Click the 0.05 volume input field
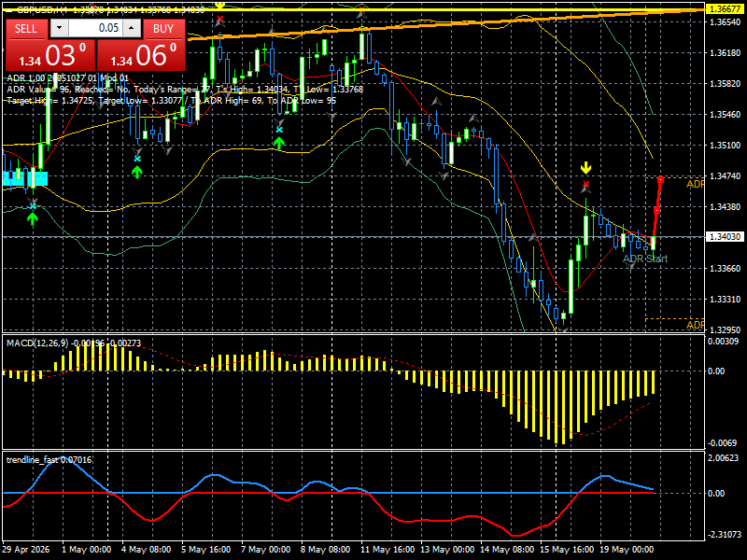Viewport: 747px width, 560px height. (95, 28)
